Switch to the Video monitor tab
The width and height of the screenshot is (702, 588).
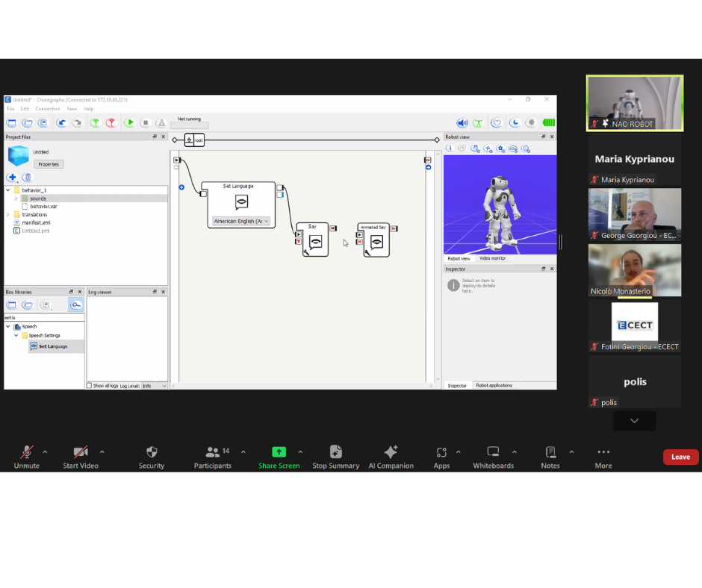coord(492,258)
